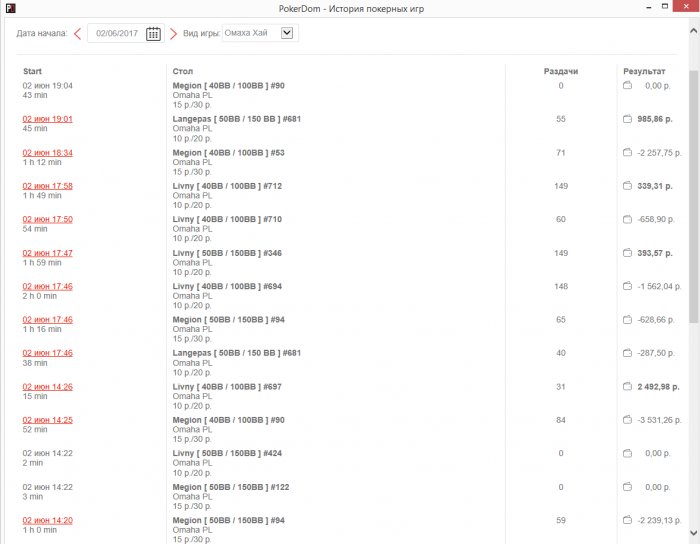Click wallet icon next to -628,66 р.
Viewport: 700px width, 544px height.
[627, 320]
